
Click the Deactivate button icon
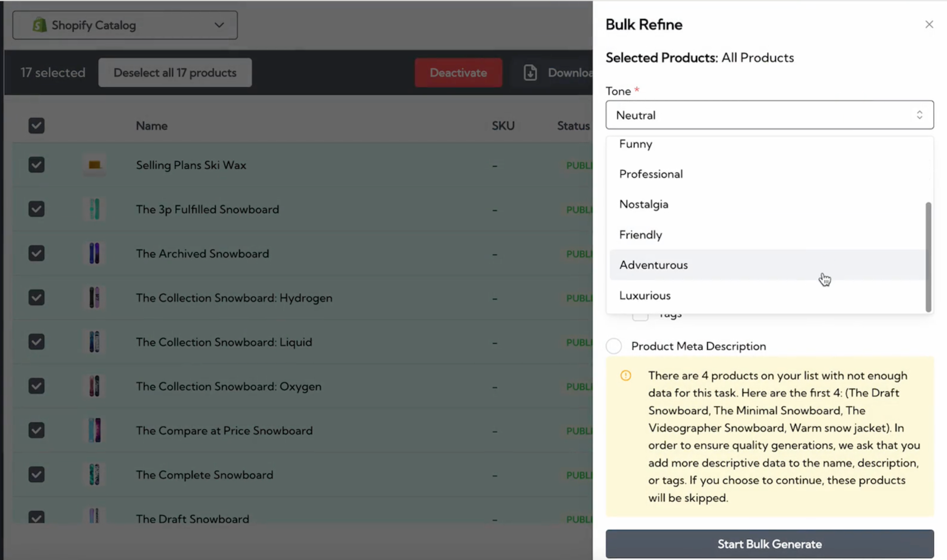(x=458, y=72)
